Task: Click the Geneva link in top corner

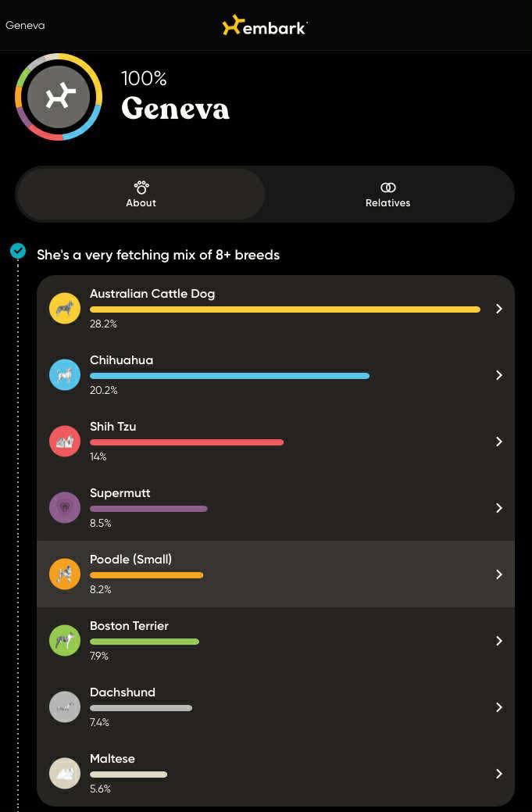Action: pyautogui.click(x=25, y=25)
